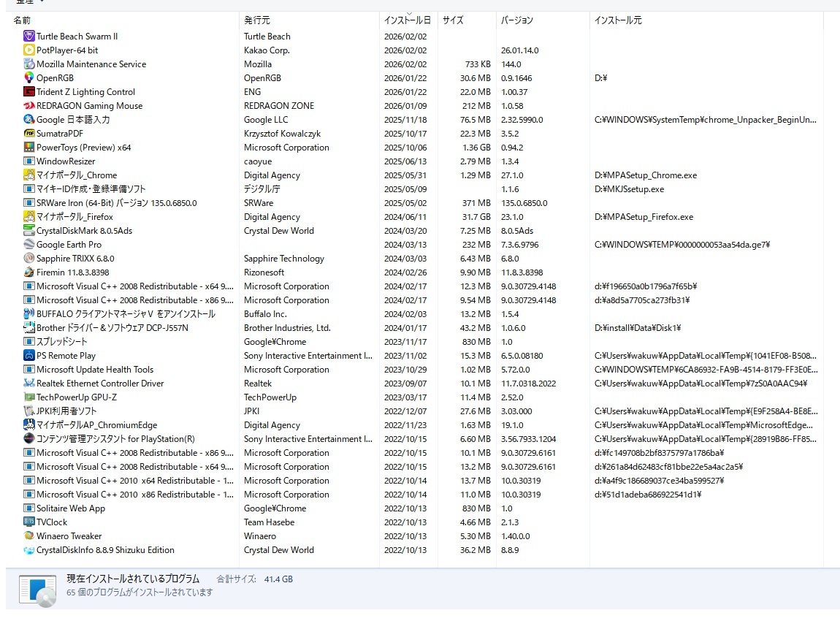840x629 pixels.
Task: Click install source D:¥MPASetup_Chrome.exe
Action: [x=646, y=175]
